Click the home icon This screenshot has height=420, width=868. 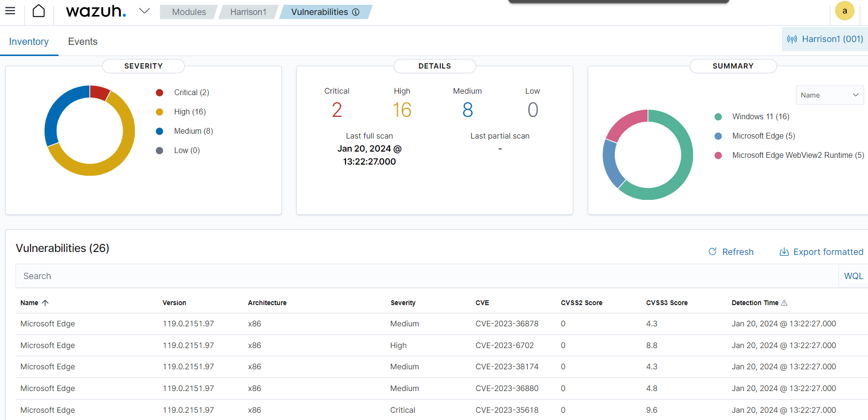pyautogui.click(x=39, y=11)
